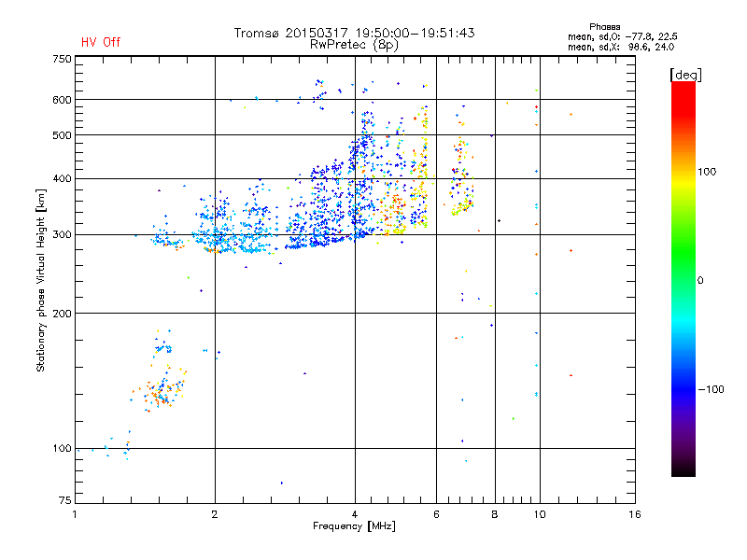Click the 'mean, sd,O: -77.8, 22.5' value
Viewport: 747px width, 560px height.
(x=622, y=36)
